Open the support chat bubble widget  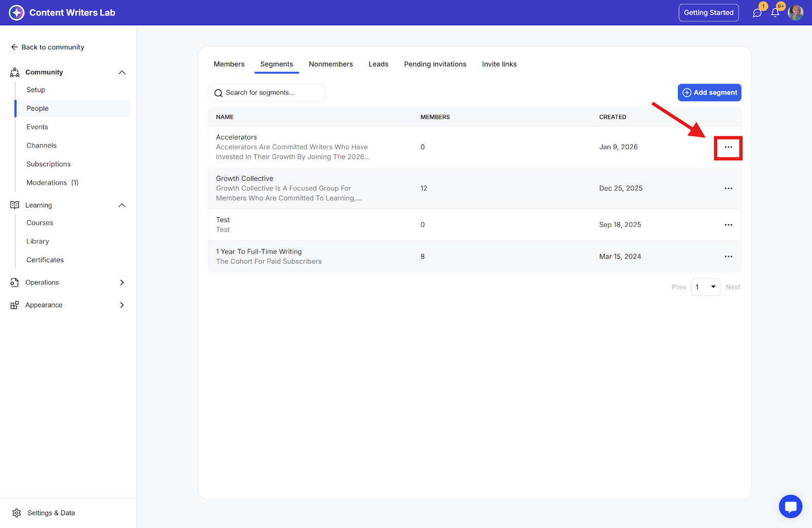790,506
